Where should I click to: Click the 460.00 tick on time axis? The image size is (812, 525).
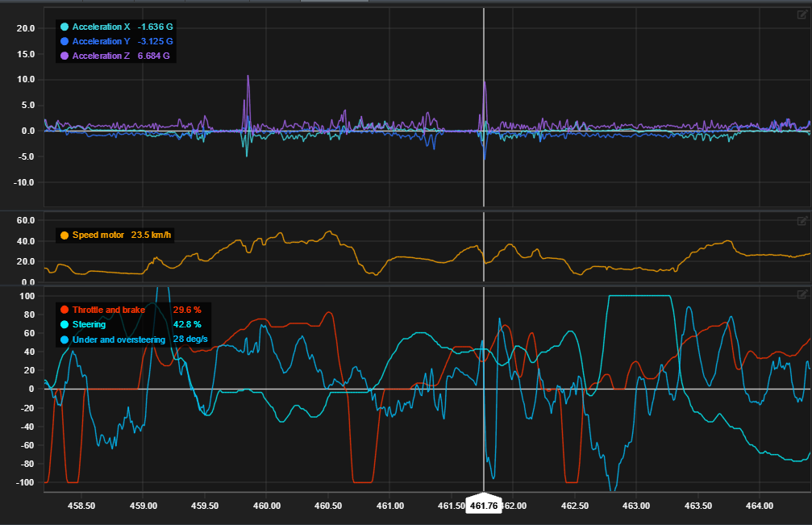click(x=266, y=506)
